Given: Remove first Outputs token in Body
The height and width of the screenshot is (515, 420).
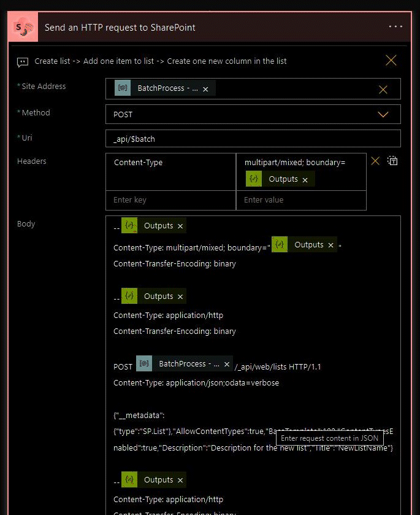Looking at the screenshot, I should (180, 227).
